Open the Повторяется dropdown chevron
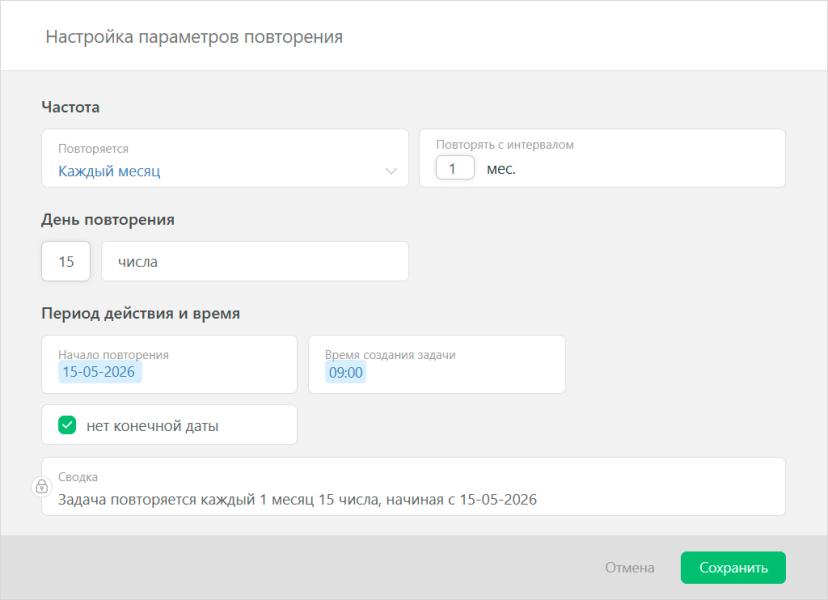 pos(391,171)
